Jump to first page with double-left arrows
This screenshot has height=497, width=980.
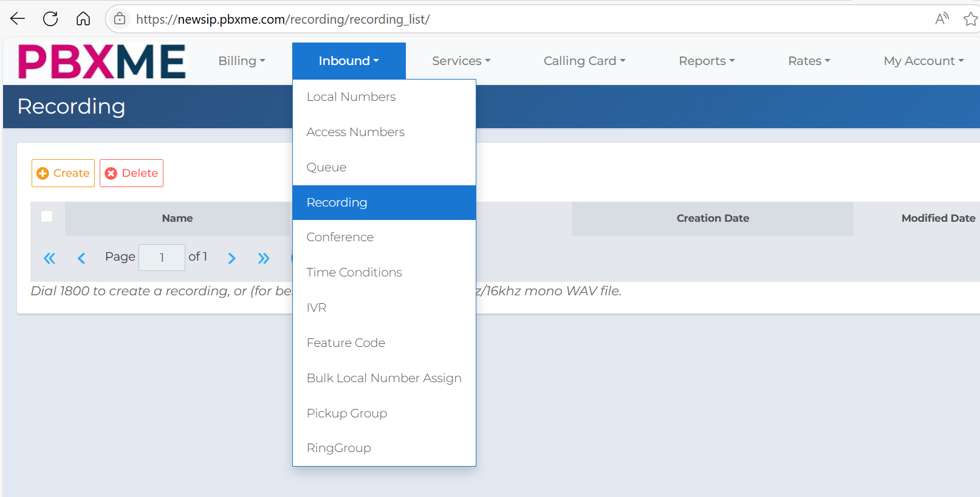(x=50, y=258)
